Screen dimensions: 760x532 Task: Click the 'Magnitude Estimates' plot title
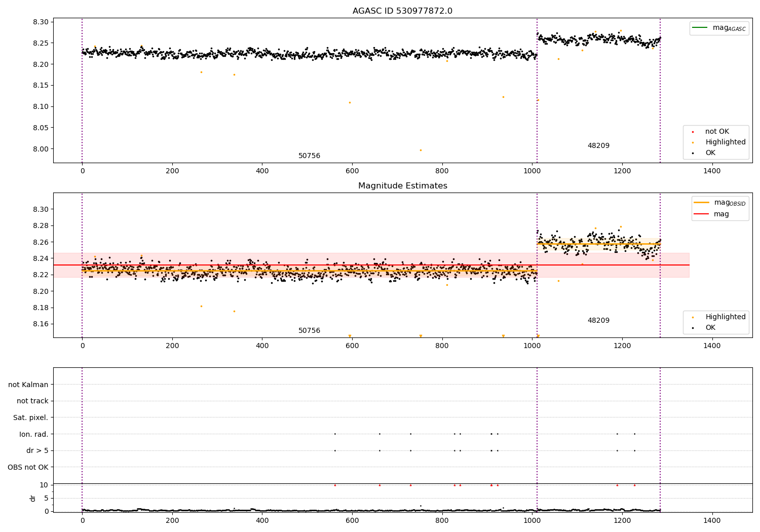[x=402, y=186]
